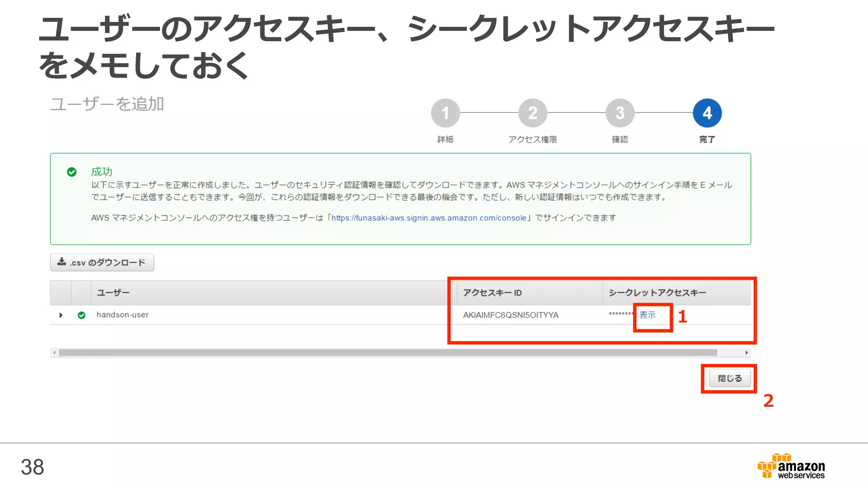Open the funasaki-aws sign-in console link
Screen dimensions: 868x488
tap(428, 218)
